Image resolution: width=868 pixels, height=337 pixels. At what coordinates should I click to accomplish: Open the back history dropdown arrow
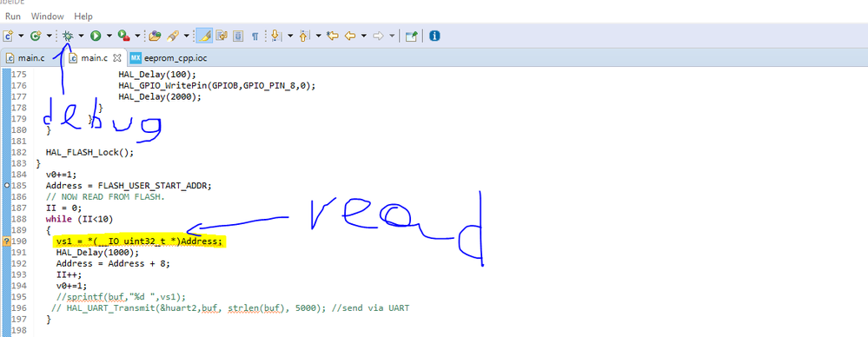[364, 36]
